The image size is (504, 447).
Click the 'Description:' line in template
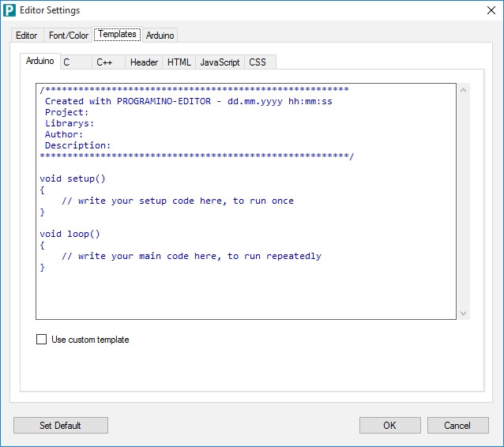[77, 145]
